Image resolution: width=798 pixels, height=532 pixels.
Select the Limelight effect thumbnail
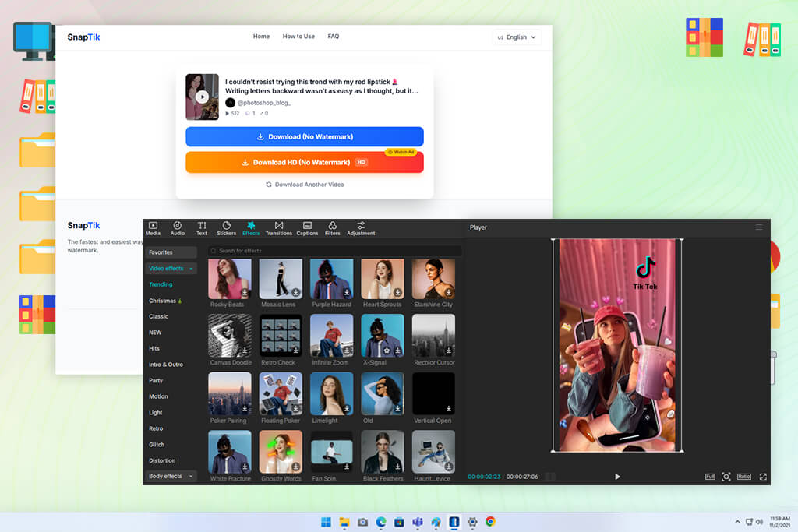pos(331,393)
